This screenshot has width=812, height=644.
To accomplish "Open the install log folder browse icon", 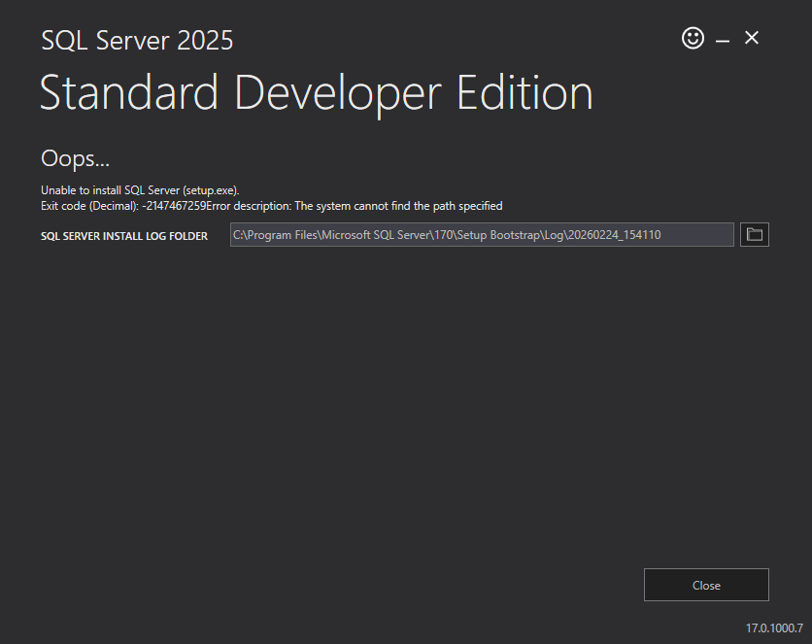I will click(754, 234).
